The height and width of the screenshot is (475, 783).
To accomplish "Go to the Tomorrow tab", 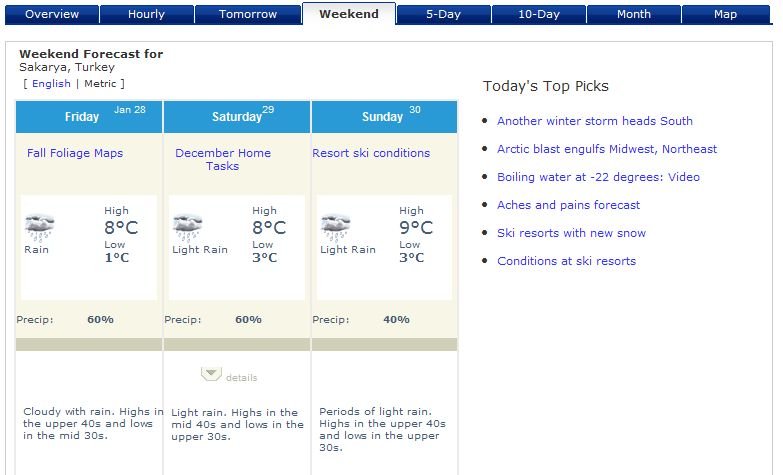I will [248, 14].
